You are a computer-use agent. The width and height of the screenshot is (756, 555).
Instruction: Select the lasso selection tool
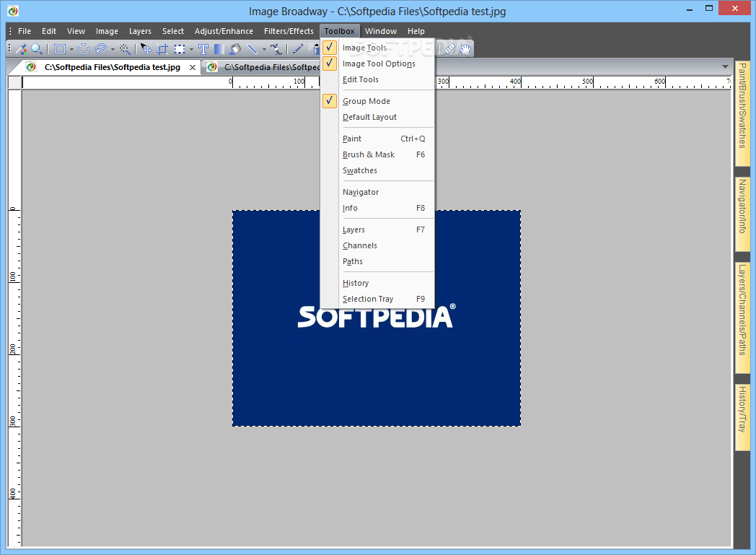101,48
